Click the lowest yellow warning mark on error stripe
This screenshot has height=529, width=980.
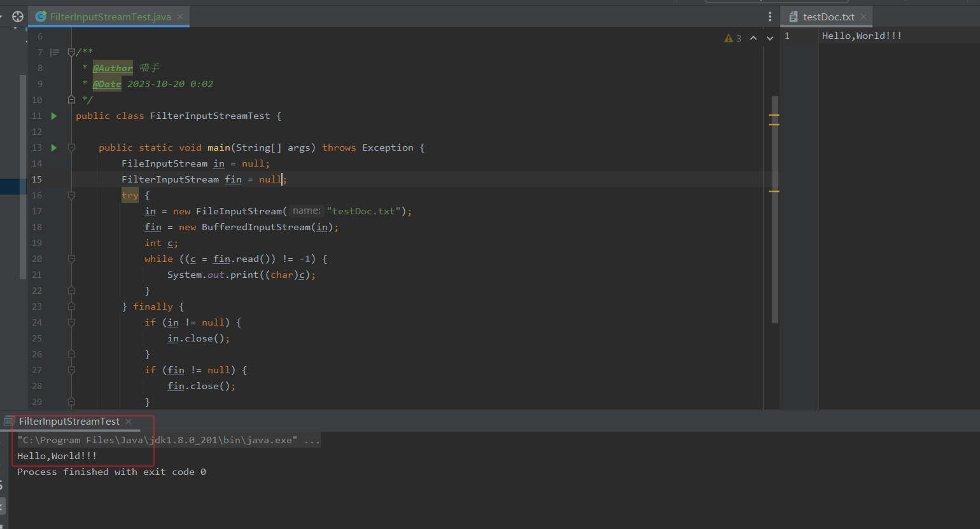point(774,191)
